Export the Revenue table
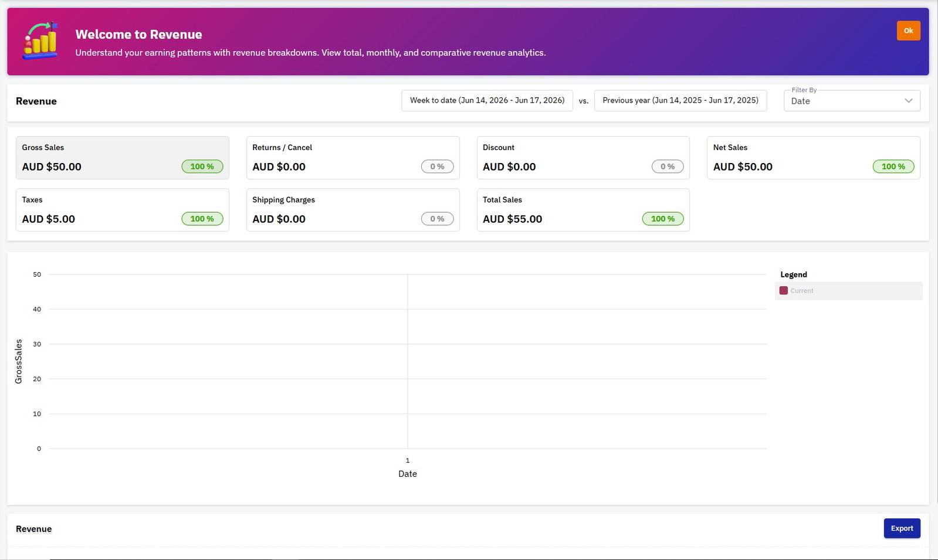 coord(902,528)
